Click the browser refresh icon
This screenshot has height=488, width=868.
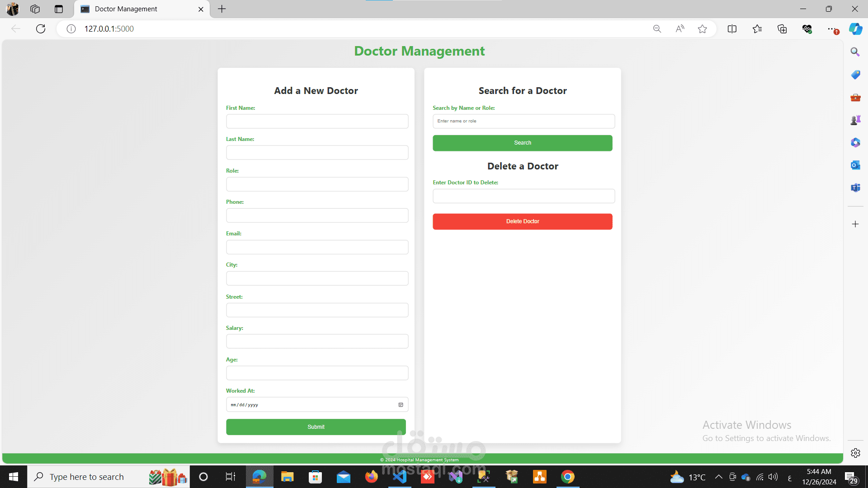[x=41, y=29]
